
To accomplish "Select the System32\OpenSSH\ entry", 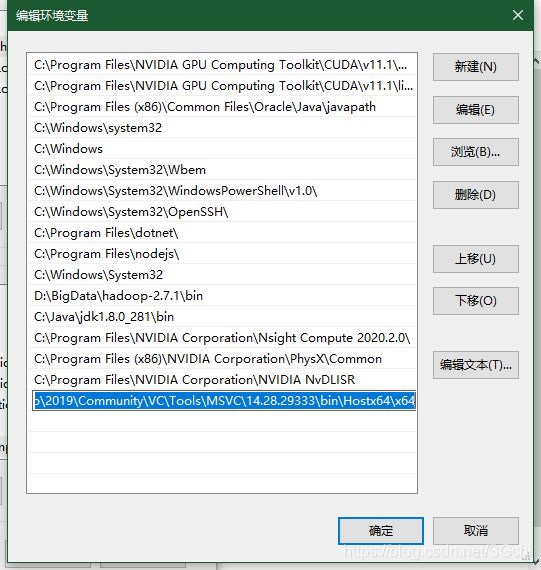I will coord(223,212).
